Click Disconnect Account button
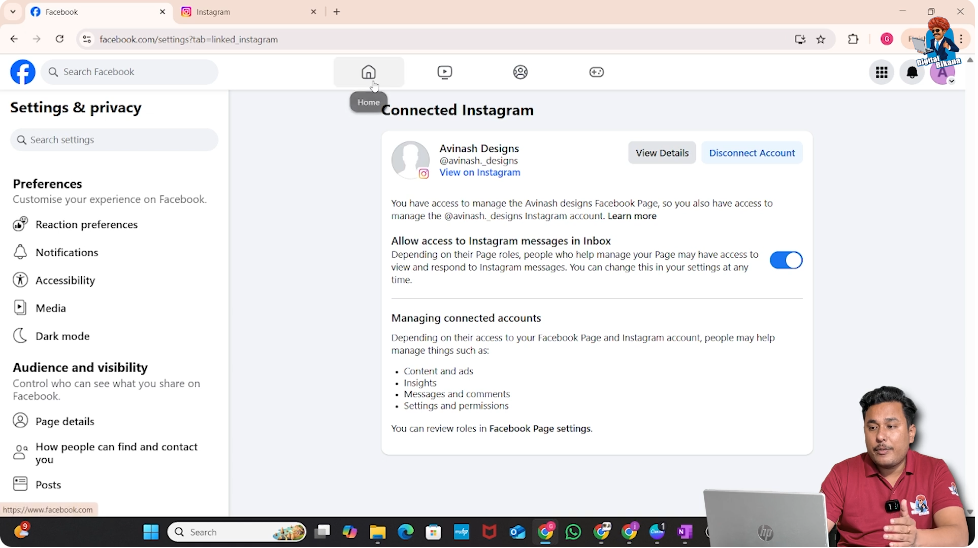Image resolution: width=978 pixels, height=548 pixels. point(752,153)
